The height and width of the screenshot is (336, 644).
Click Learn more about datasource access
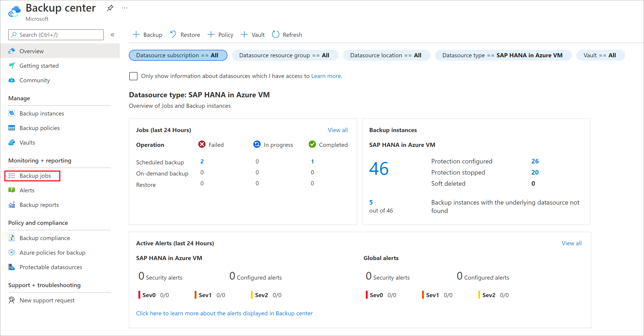click(327, 76)
